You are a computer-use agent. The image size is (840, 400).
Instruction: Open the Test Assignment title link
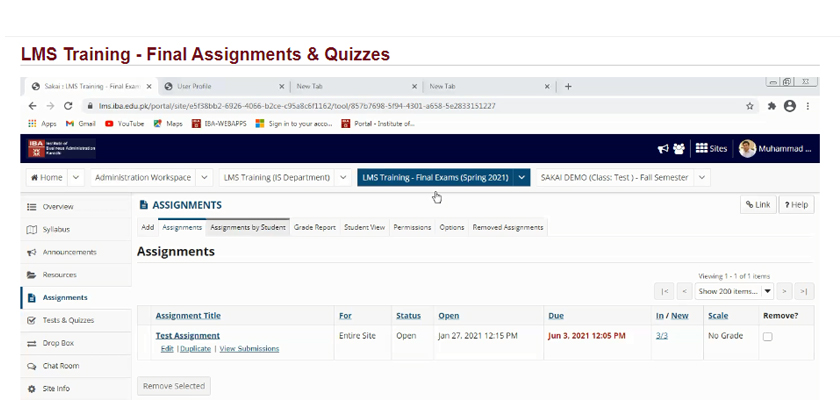(x=188, y=336)
